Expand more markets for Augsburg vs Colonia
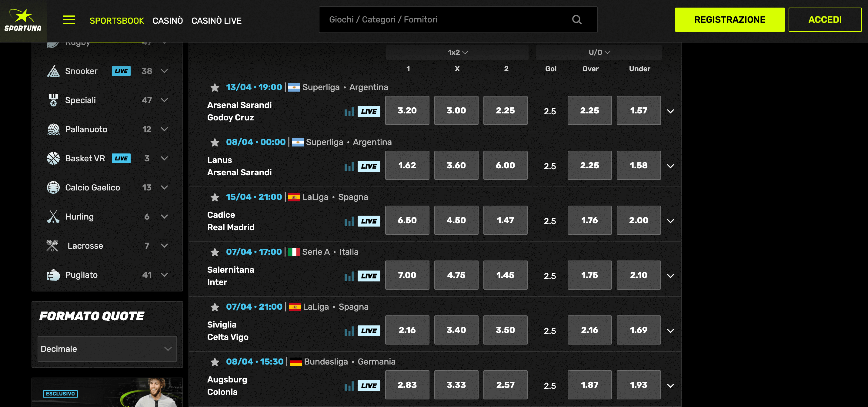 (670, 386)
